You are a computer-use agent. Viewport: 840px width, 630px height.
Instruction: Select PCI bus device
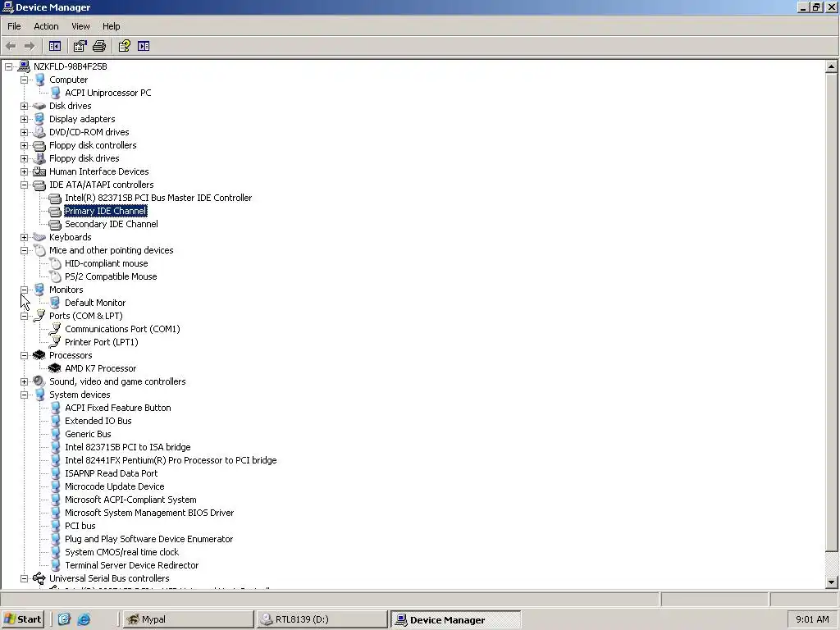(x=80, y=526)
